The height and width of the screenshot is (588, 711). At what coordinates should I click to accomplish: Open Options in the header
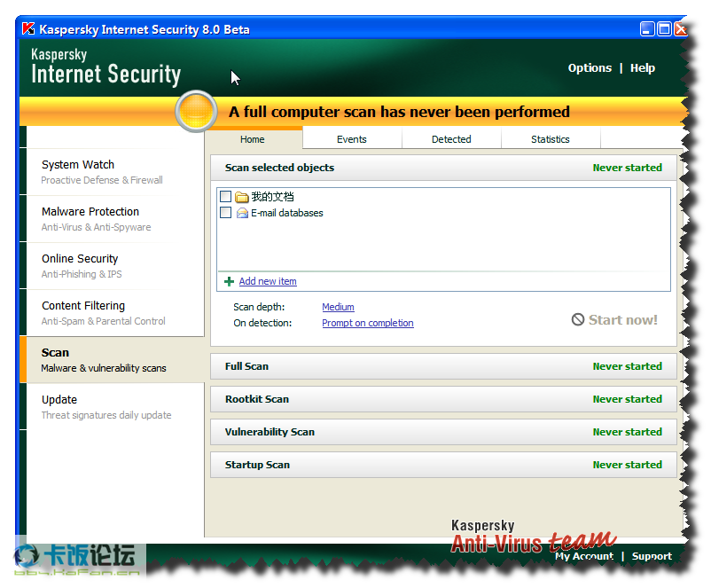[590, 68]
